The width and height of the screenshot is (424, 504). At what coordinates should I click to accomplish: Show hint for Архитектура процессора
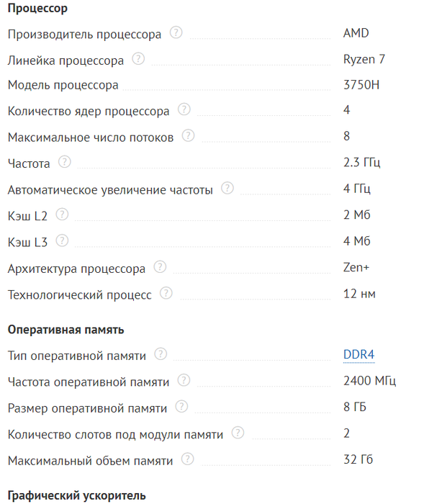(x=160, y=267)
